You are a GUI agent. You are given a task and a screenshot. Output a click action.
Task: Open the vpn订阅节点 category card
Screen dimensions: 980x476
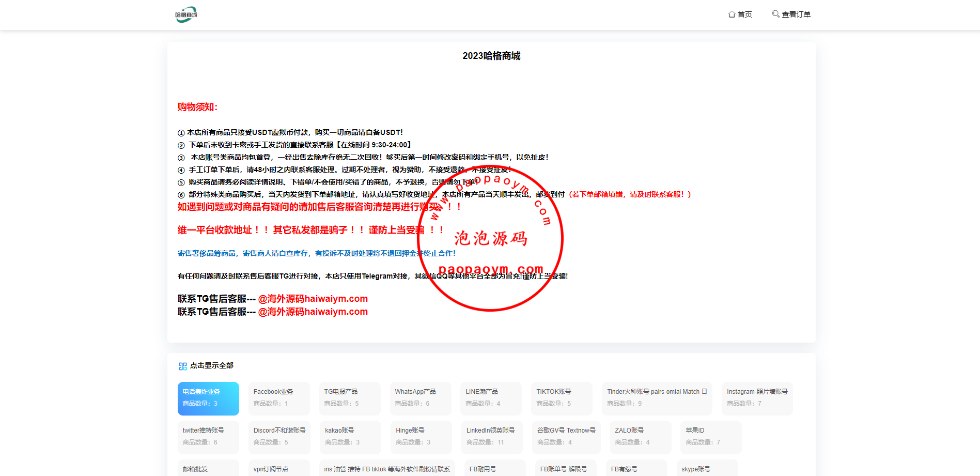[x=279, y=469]
